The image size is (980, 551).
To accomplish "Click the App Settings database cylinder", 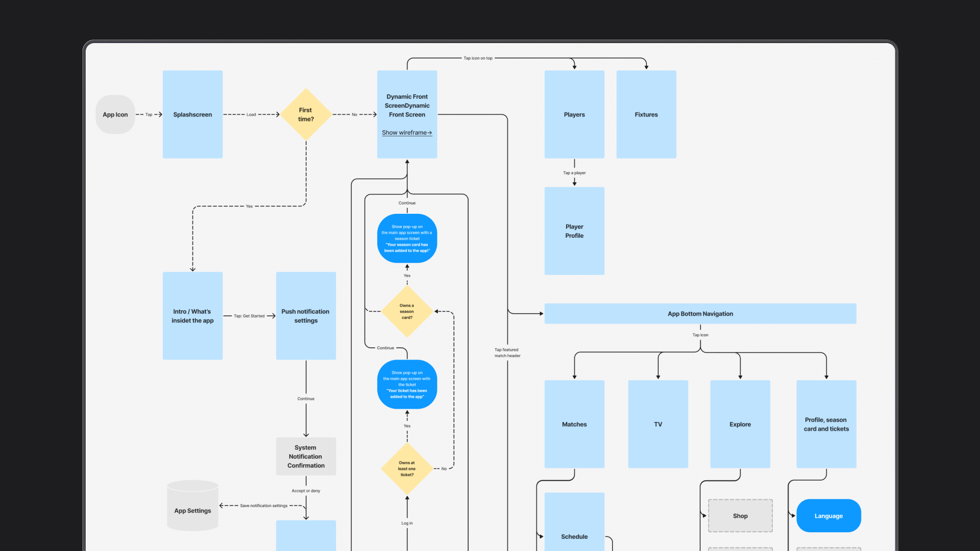I will [x=192, y=506].
